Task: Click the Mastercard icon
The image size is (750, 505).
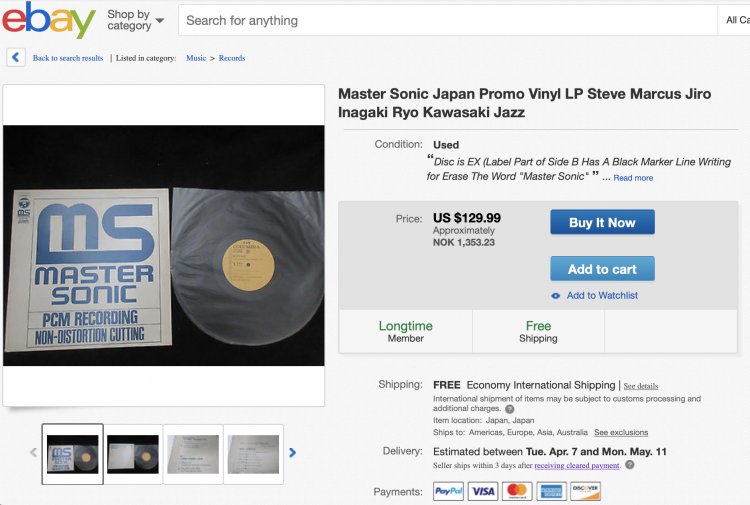Action: click(517, 491)
